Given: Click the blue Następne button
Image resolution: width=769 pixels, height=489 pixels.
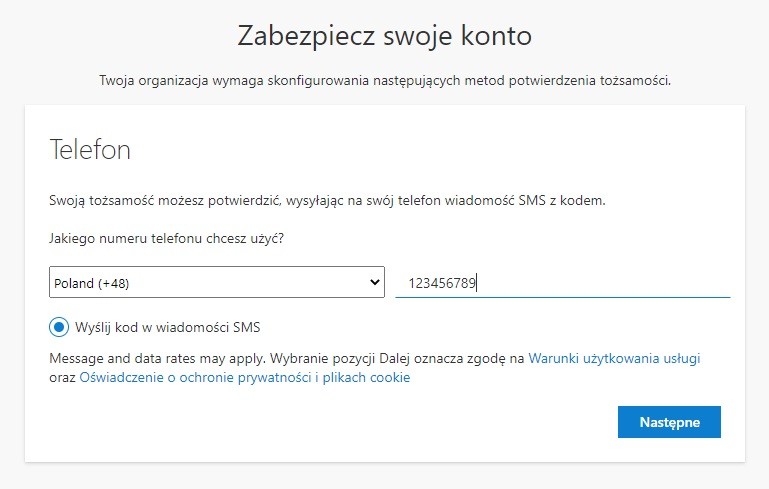Looking at the screenshot, I should (x=669, y=422).
